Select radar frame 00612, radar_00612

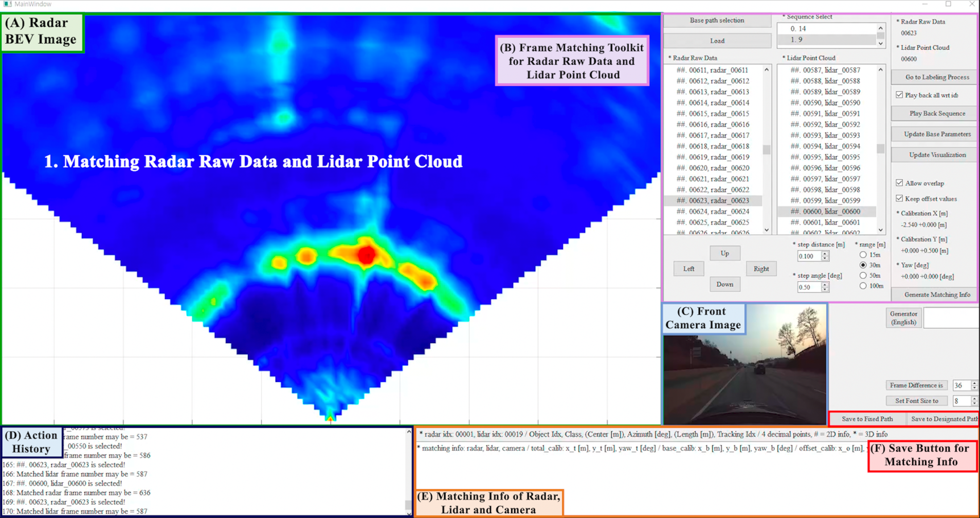tap(713, 81)
